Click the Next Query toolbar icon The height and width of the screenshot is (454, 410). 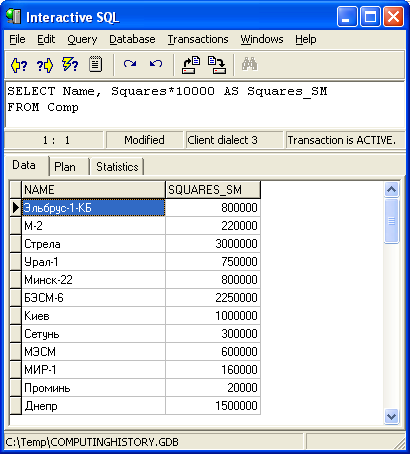coord(45,65)
